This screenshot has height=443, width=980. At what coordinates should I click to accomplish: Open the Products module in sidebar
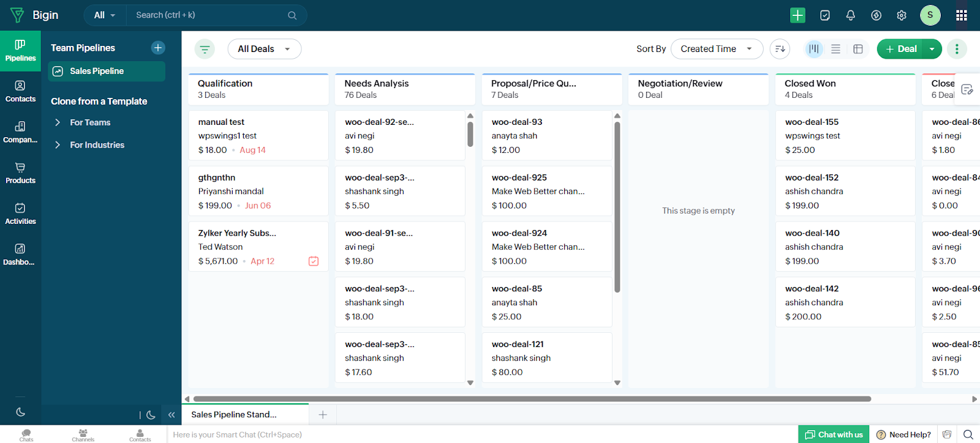20,173
